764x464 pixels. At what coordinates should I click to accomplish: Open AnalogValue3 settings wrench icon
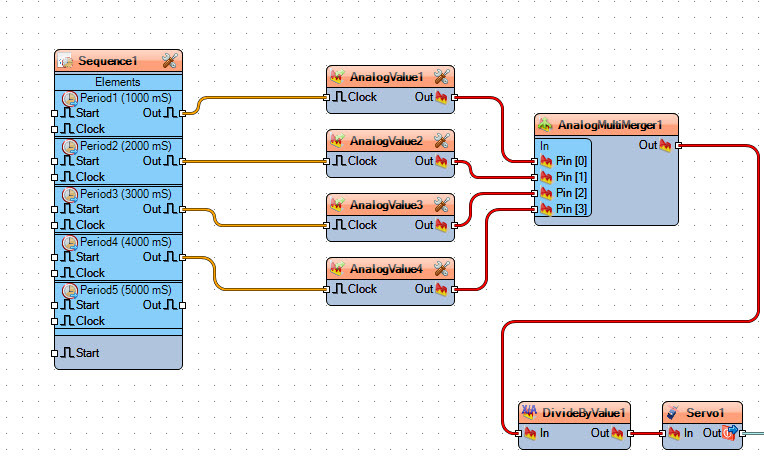441,205
